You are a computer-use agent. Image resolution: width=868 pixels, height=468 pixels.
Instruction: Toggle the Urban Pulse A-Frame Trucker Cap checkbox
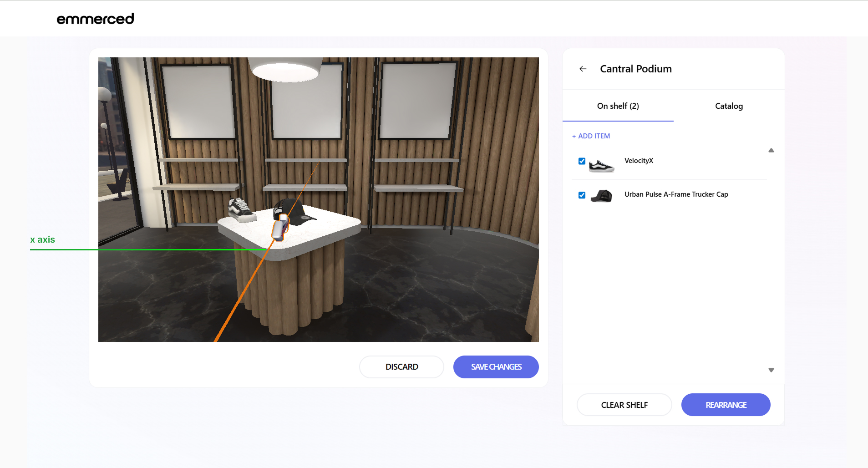[x=582, y=195]
